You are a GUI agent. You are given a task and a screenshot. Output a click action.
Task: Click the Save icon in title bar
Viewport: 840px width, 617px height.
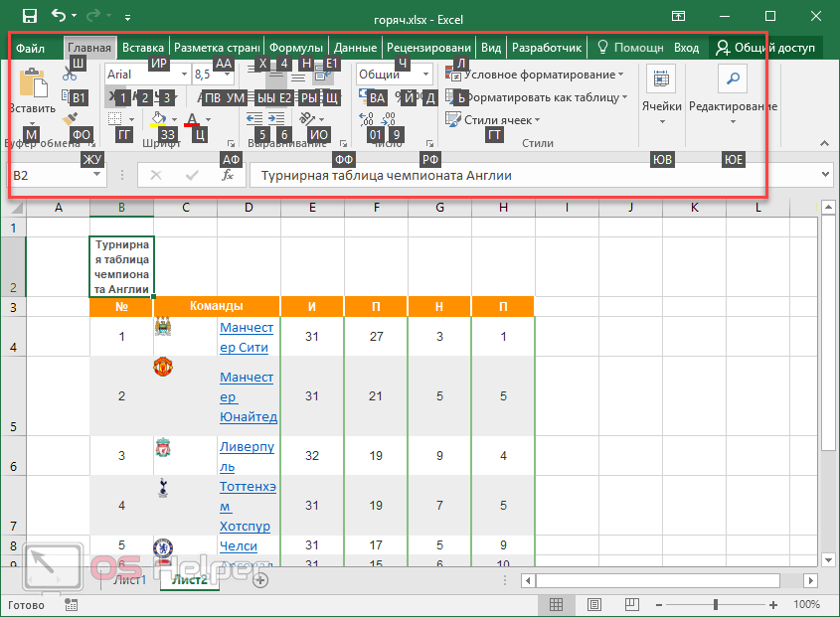[29, 16]
